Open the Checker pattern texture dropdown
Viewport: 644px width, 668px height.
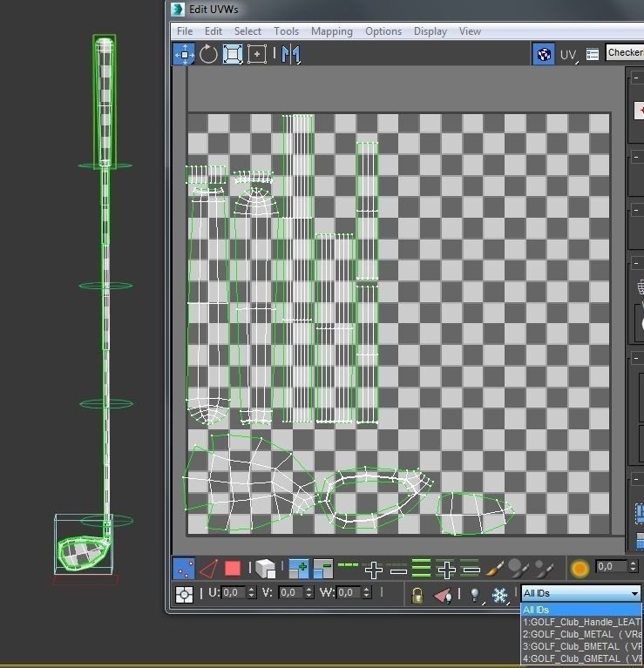click(625, 52)
